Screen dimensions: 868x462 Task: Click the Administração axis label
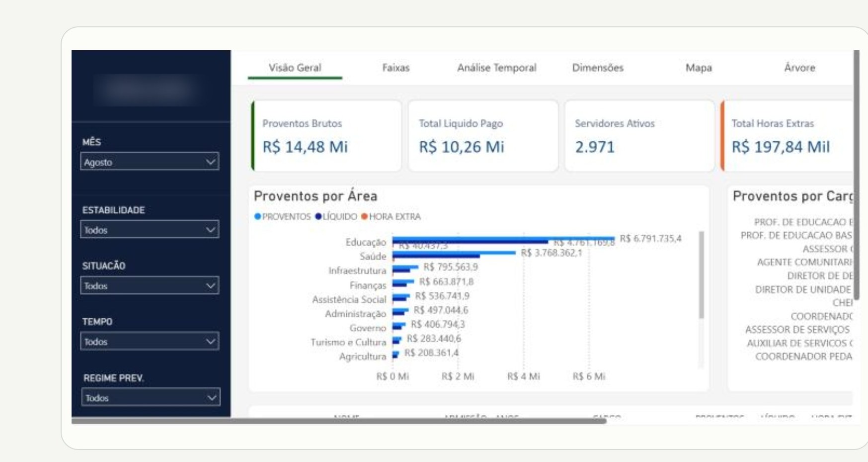355,314
